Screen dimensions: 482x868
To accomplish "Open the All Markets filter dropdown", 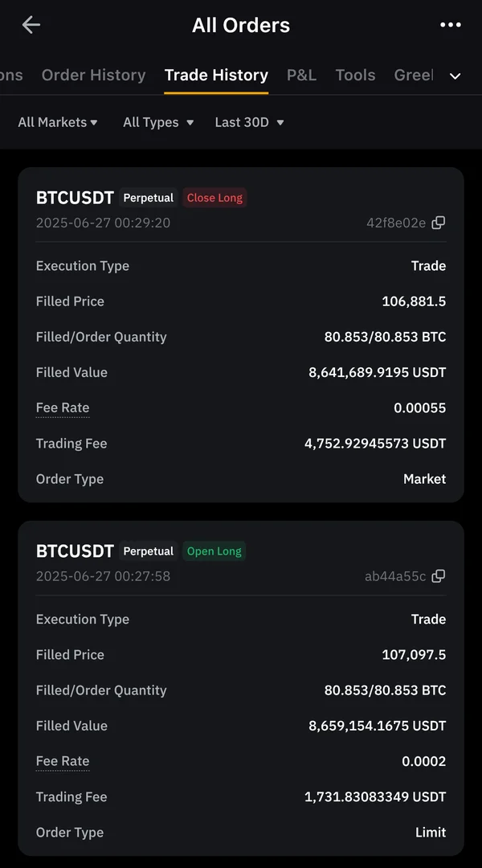I will tap(58, 122).
